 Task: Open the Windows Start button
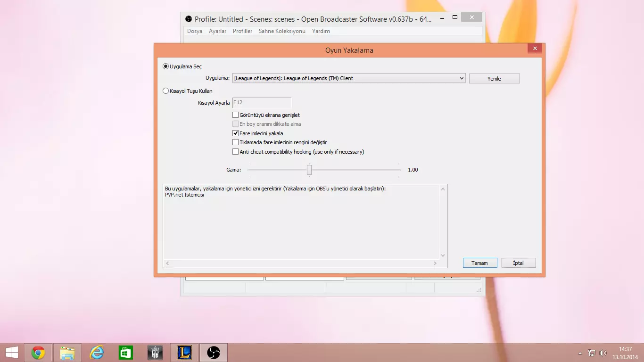[11, 352]
